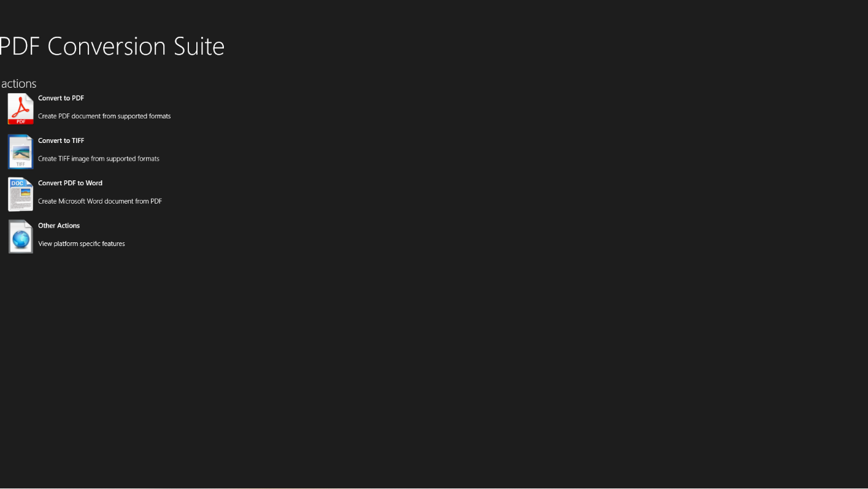Click the DOC Word document icon
868x489 pixels.
20,194
